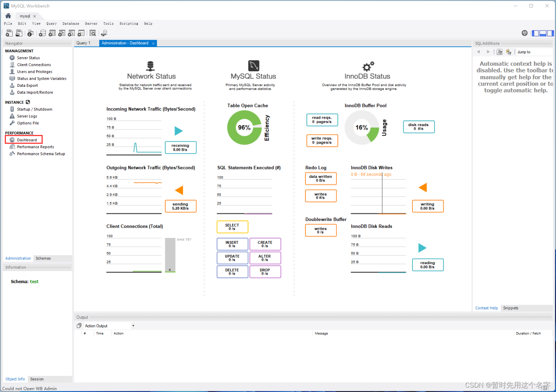Click the InnoDB Buffer Pool usage gauge
556x392 pixels.
362,128
